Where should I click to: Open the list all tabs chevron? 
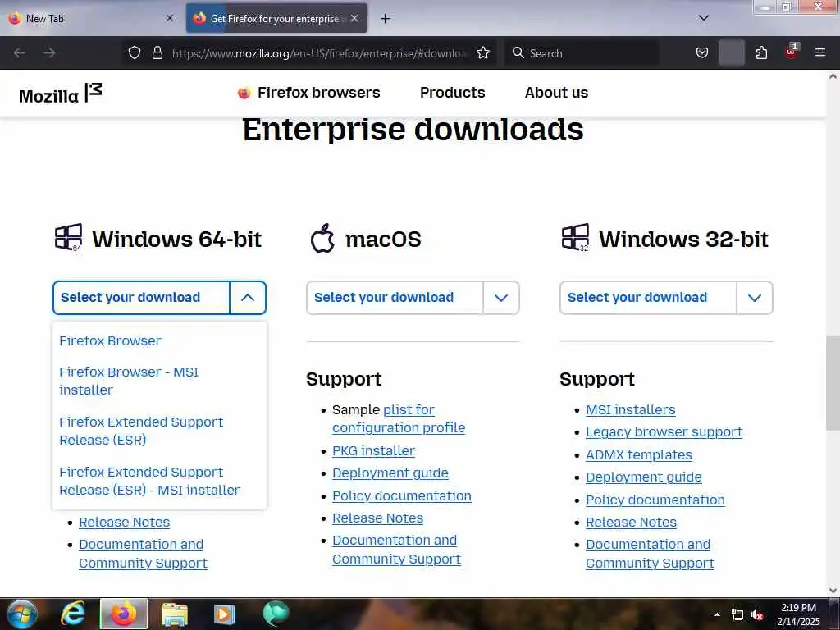click(x=704, y=18)
